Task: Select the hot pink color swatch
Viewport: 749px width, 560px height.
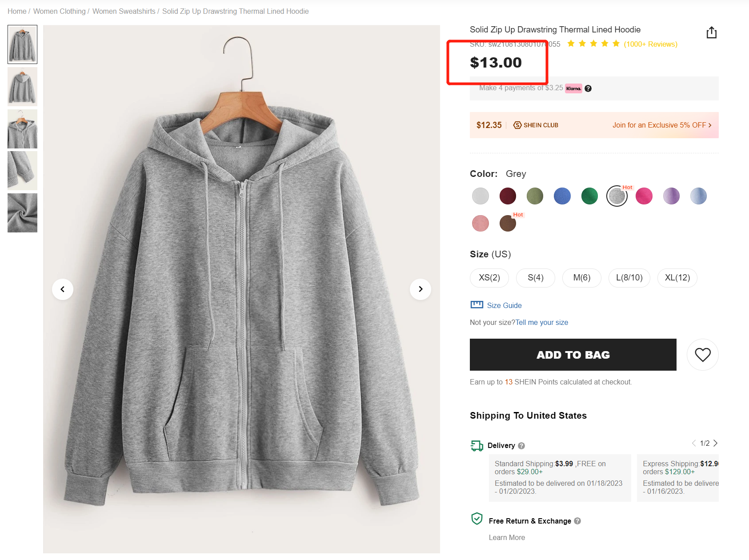Action: coord(644,196)
